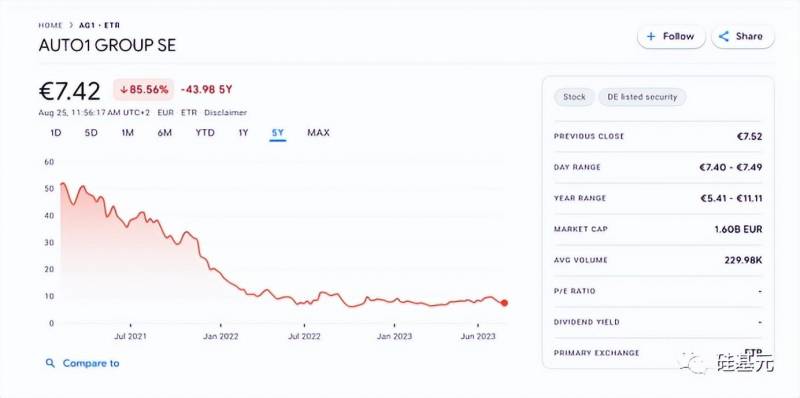Click the €7.40 - €7.49 value
Image resolution: width=800 pixels, height=398 pixels.
coord(731,167)
